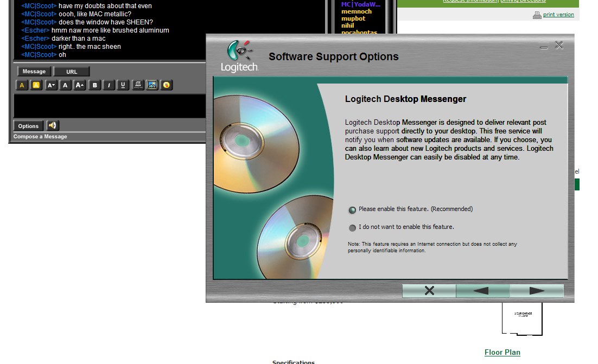The image size is (598, 364).
Task: Click the 'oooh, like MAC metallic?' chat line
Action: 76,14
